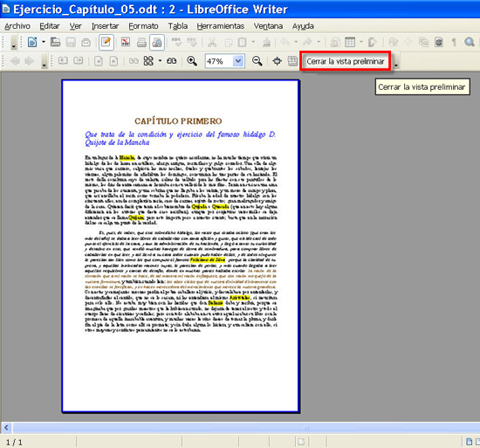
Task: Open the Editar menu
Action: pos(50,26)
